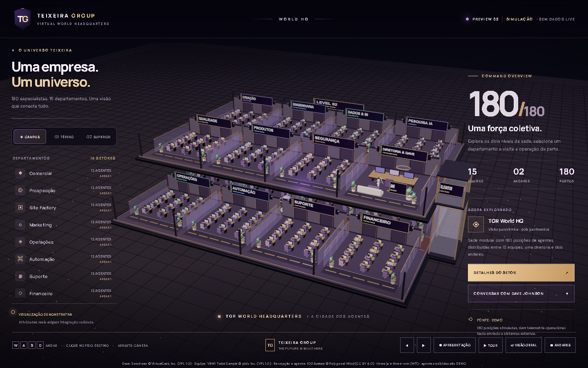Screen dimensions: 588x368
Task: Click the Simulação label in header
Action: pyautogui.click(x=519, y=19)
